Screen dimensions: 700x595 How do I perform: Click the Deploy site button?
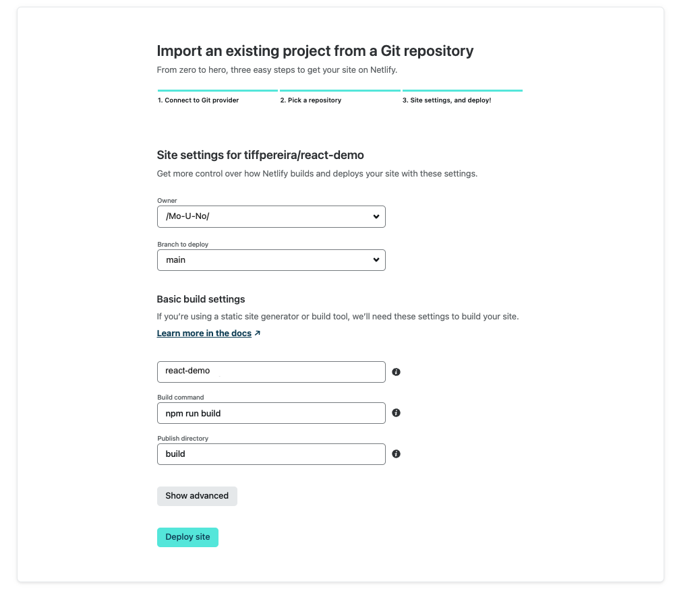coord(187,537)
